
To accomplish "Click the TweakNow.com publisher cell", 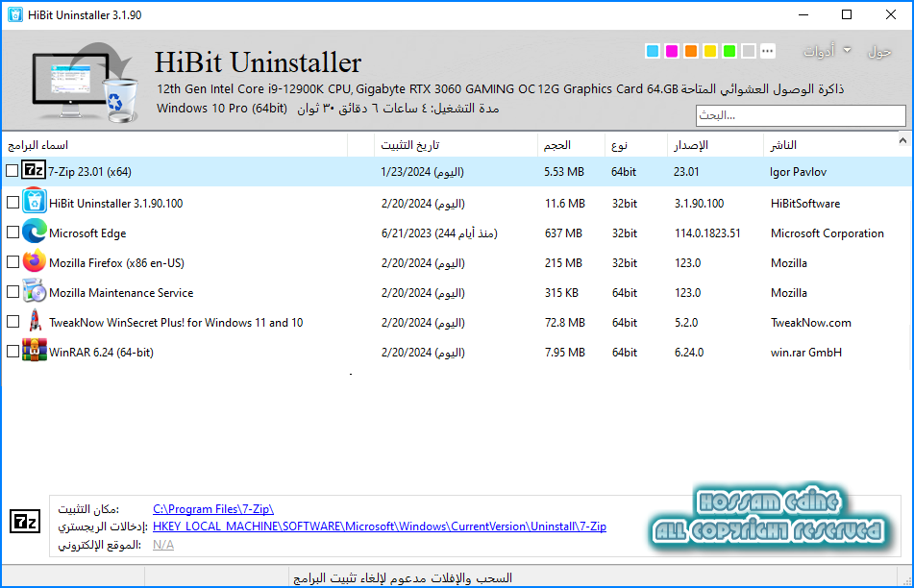I will [811, 322].
